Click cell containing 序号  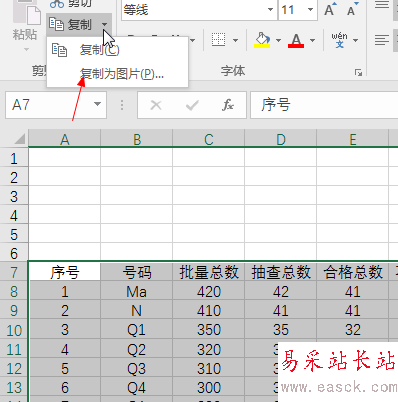tap(65, 272)
